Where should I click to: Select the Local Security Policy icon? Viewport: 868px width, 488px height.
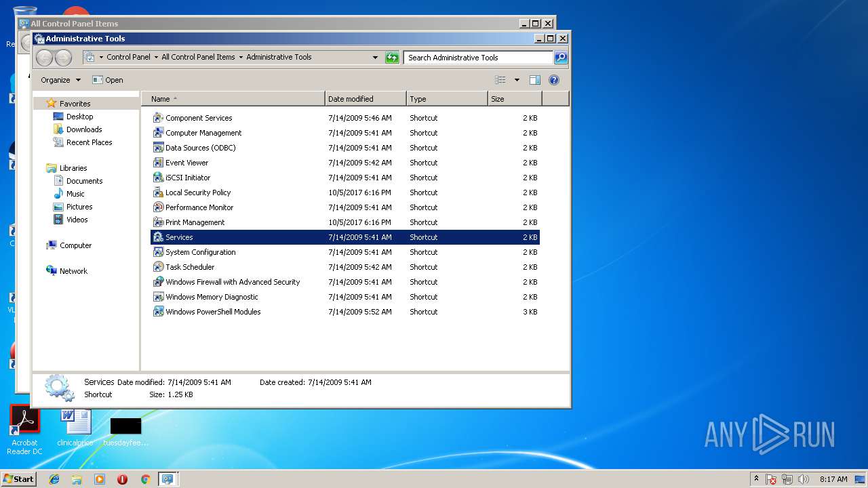coord(158,192)
